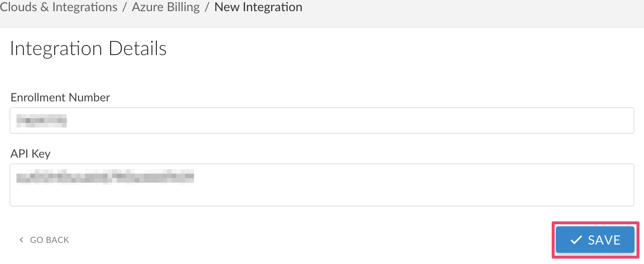Click the API Key label
This screenshot has width=644, height=264.
31,154
